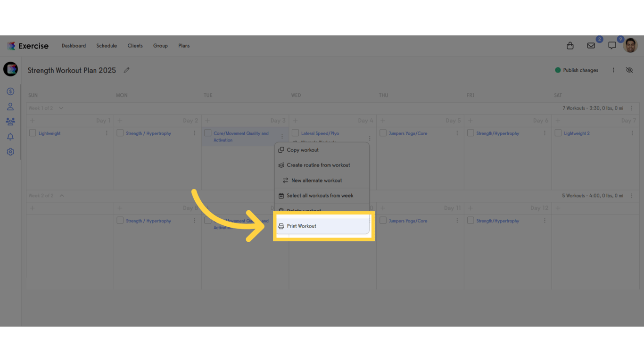
Task: Open the chat messages icon
Action: [612, 46]
